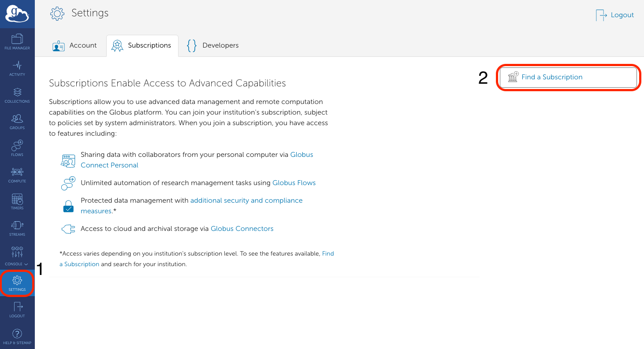Open the Globus Connectors link

(x=242, y=229)
